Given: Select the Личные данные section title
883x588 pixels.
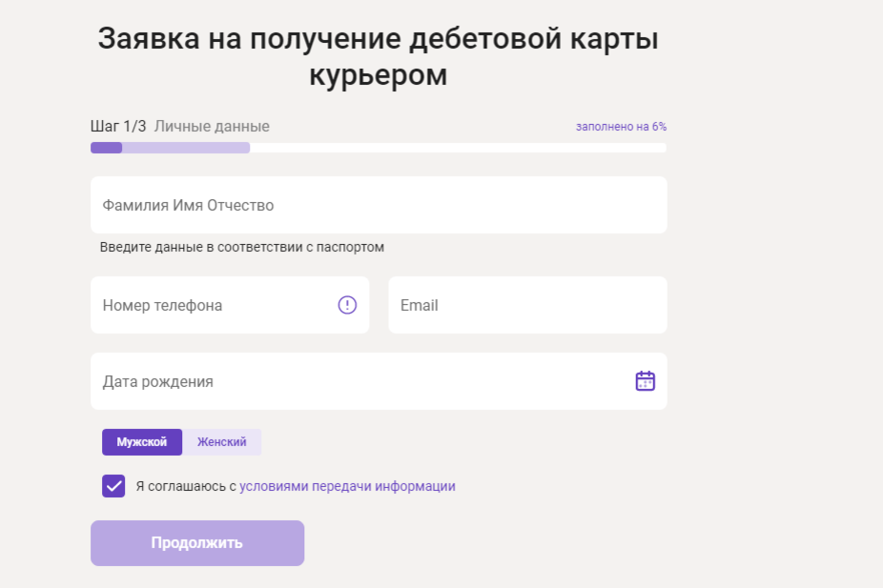Looking at the screenshot, I should point(211,126).
